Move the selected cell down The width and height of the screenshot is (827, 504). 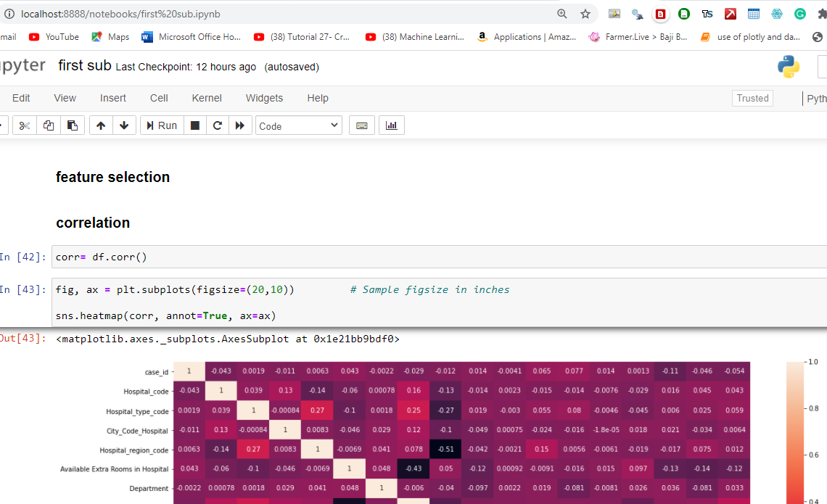point(124,125)
